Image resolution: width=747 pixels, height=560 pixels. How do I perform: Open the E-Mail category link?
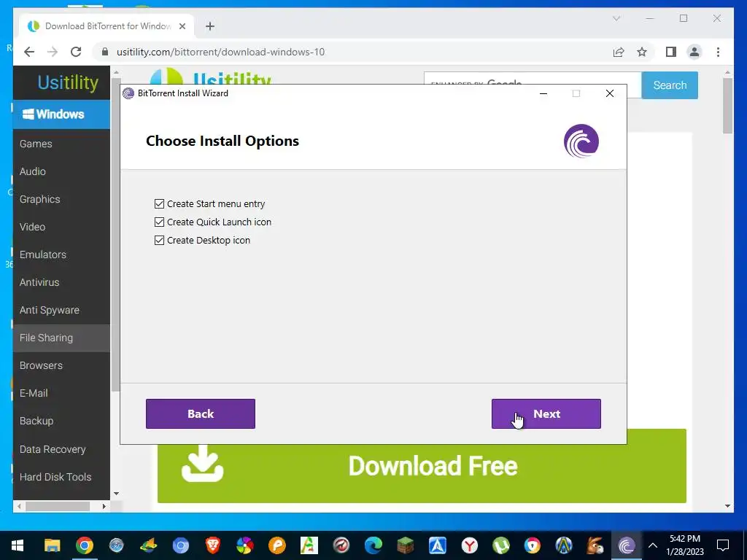coord(34,393)
